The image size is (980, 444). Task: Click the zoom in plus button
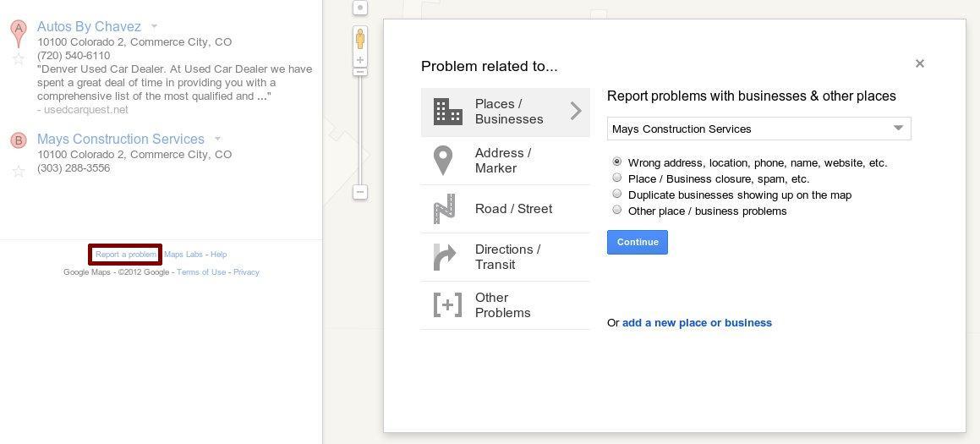[x=360, y=60]
